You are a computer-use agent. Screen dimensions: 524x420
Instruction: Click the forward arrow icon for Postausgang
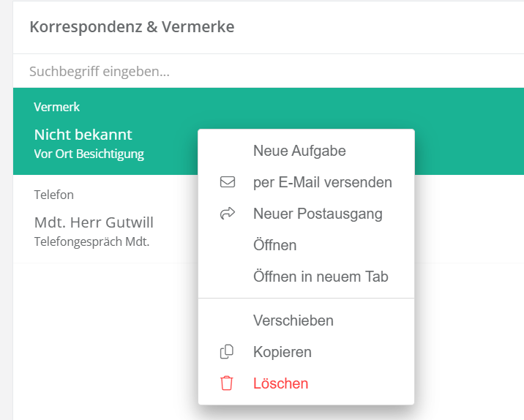coord(227,214)
